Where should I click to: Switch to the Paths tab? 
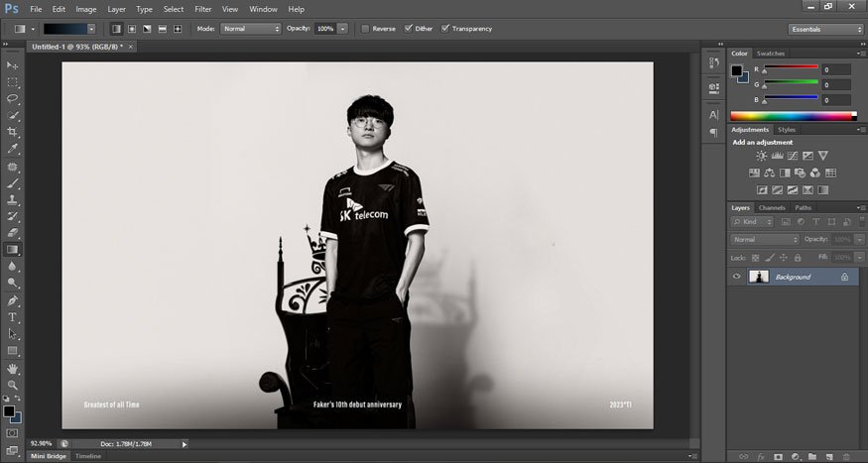[x=803, y=208]
